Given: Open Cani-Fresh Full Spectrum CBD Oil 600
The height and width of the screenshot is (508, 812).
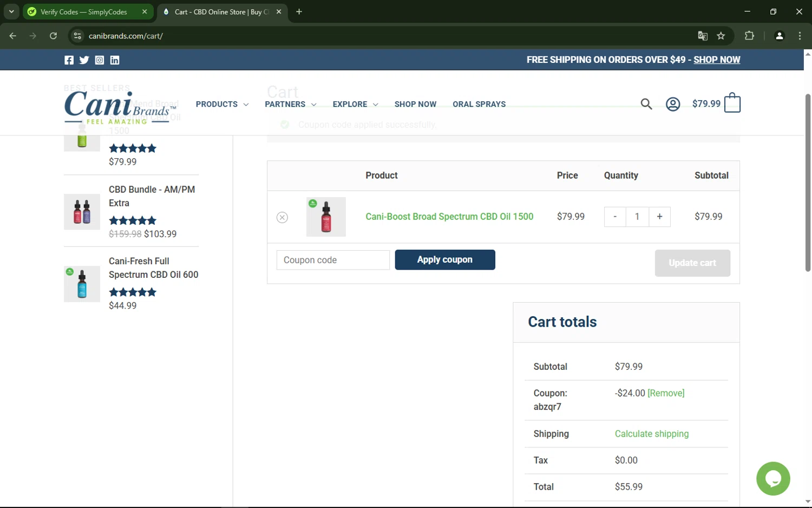Looking at the screenshot, I should (153, 268).
